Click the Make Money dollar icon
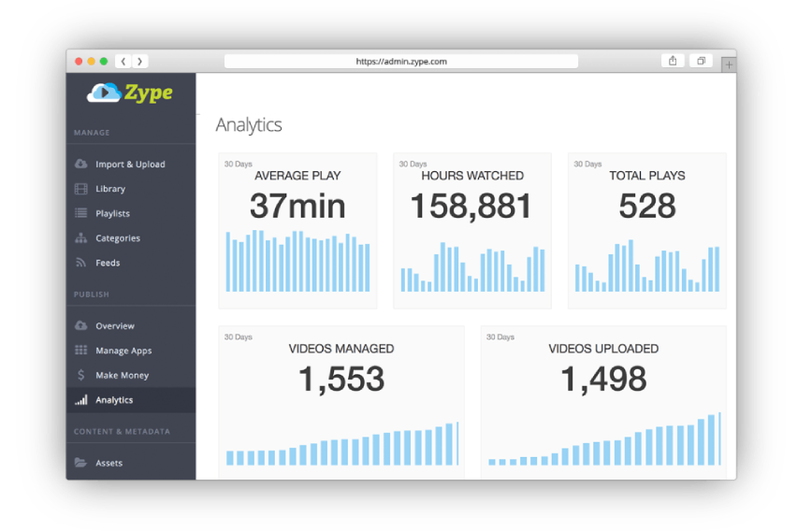The width and height of the screenshot is (812, 531). click(81, 375)
